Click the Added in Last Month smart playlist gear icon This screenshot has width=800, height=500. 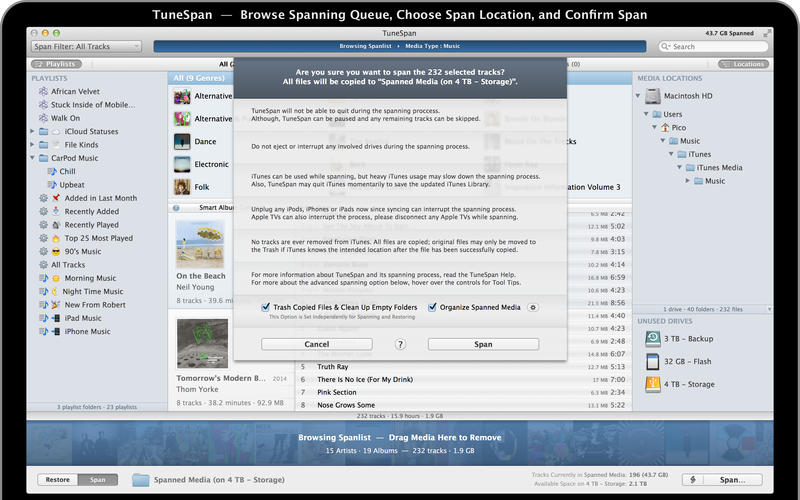click(x=43, y=198)
